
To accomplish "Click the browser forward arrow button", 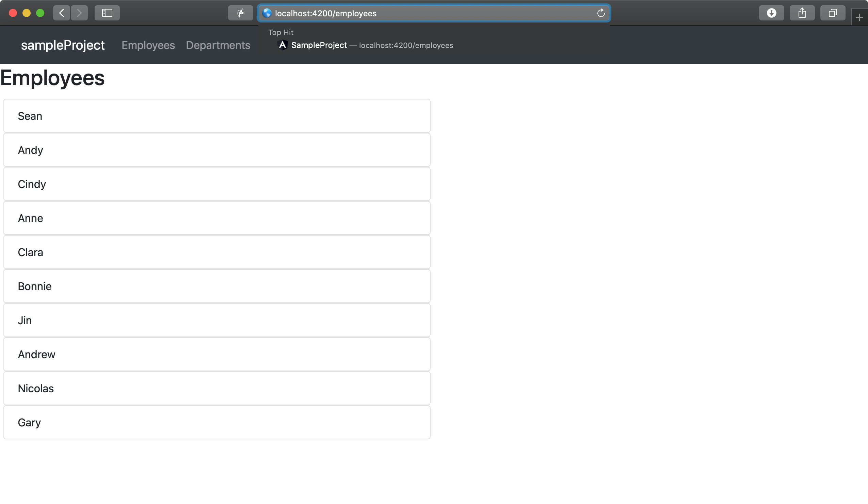I will pos(79,13).
